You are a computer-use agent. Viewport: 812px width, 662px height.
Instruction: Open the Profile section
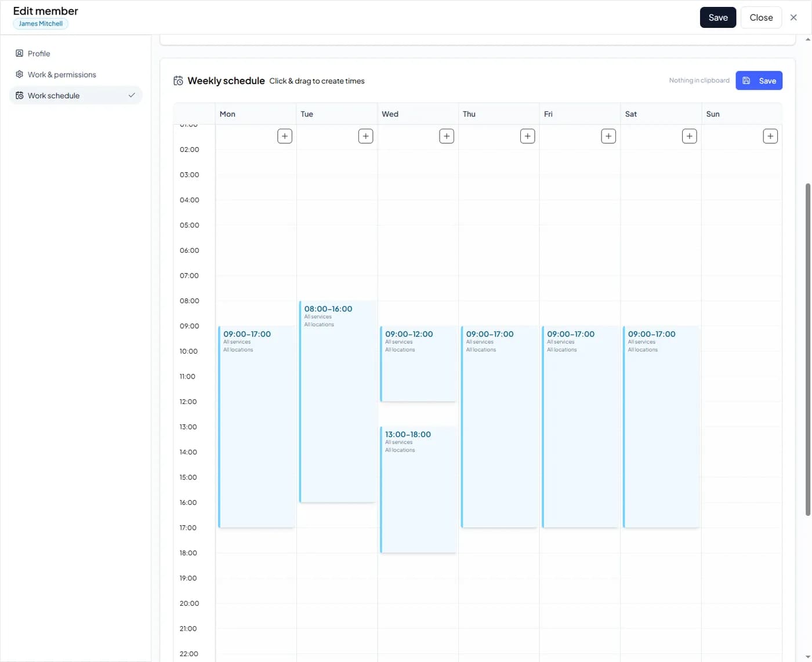click(38, 53)
